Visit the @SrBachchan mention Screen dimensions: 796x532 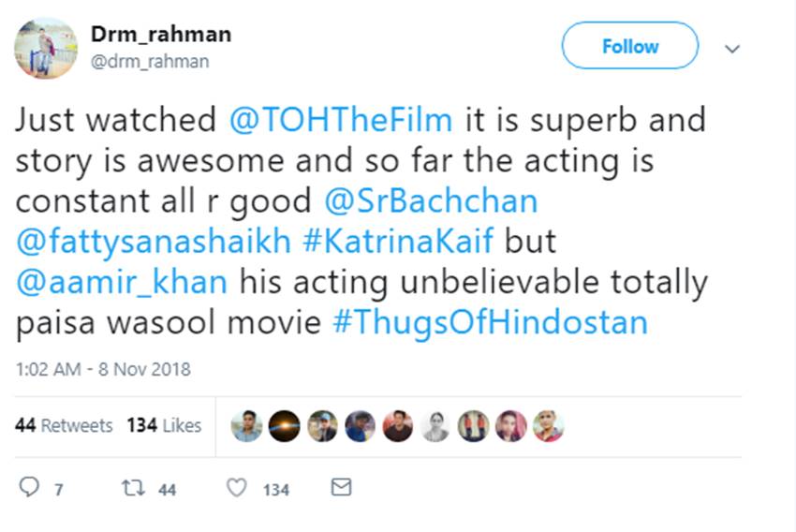[x=432, y=201]
